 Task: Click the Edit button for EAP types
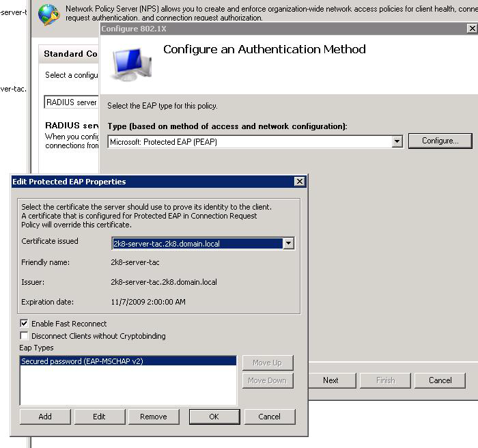[100, 417]
